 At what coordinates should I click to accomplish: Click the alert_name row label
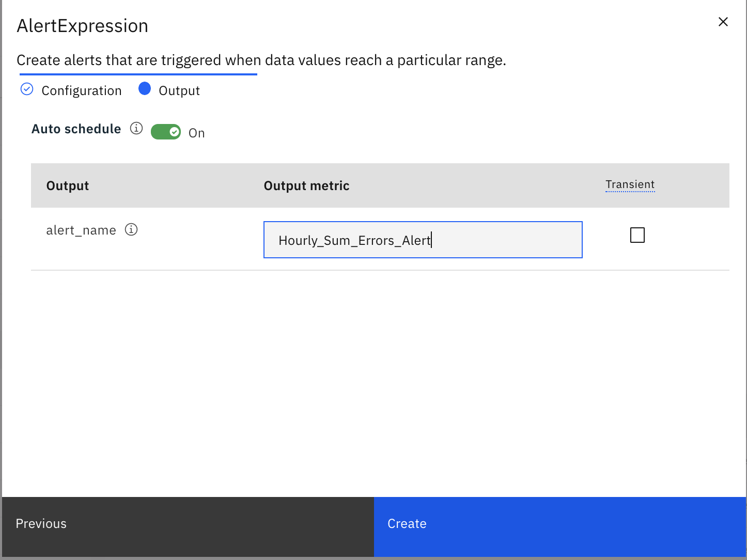[81, 230]
